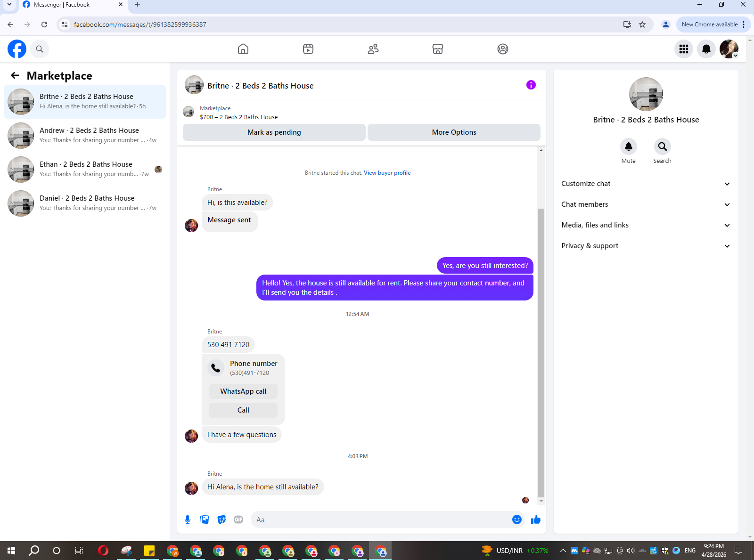Open site information icon in address bar
The image size is (754, 560).
click(65, 24)
